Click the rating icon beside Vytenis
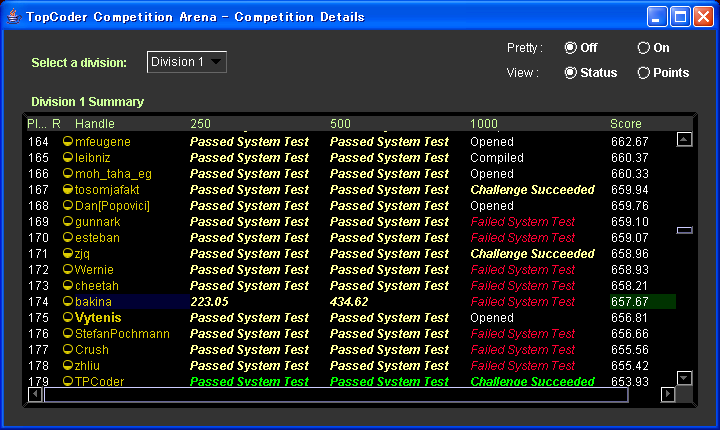720x430 pixels. point(68,317)
